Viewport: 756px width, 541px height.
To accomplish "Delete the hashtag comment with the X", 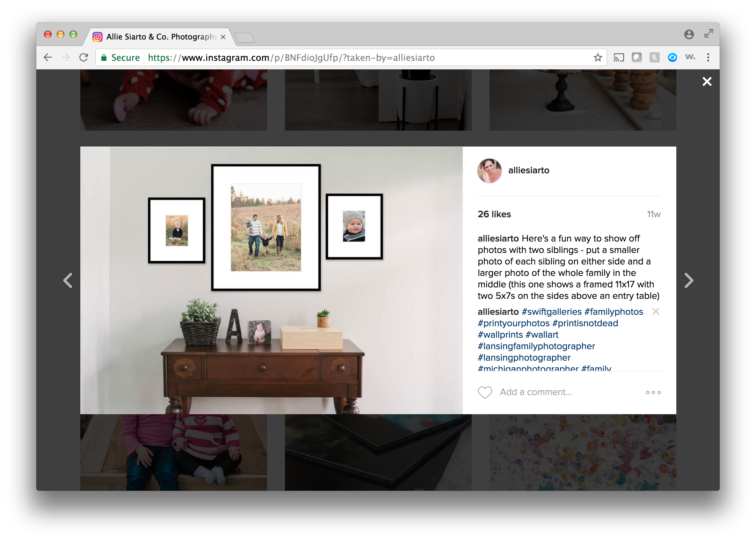I will (655, 312).
